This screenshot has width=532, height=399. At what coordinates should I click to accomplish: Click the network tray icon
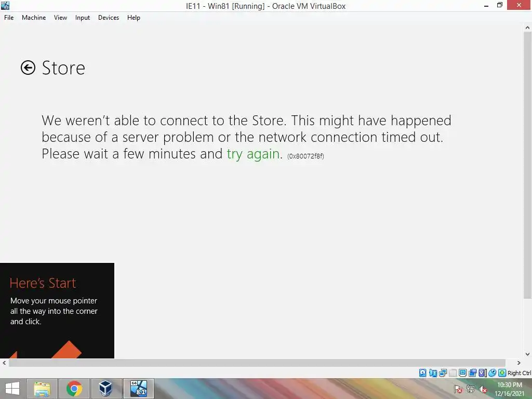click(x=471, y=390)
